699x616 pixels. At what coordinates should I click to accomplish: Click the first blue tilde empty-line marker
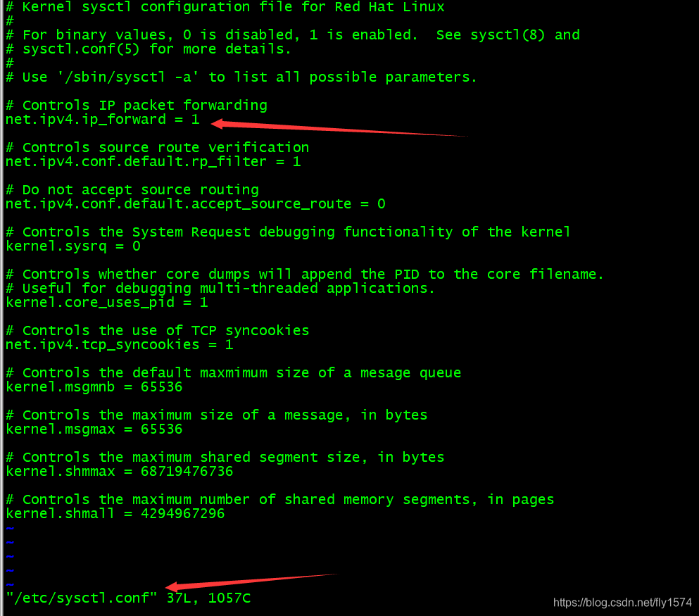pos(10,529)
